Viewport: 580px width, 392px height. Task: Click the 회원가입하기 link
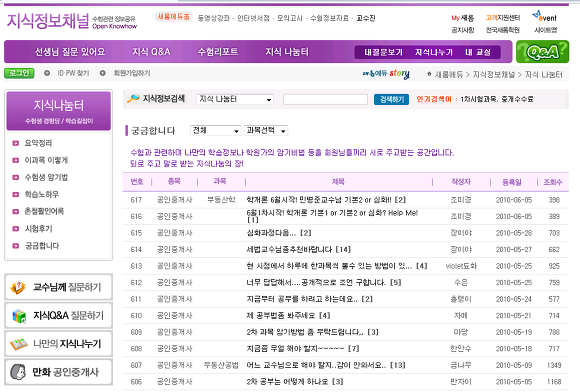pos(132,73)
